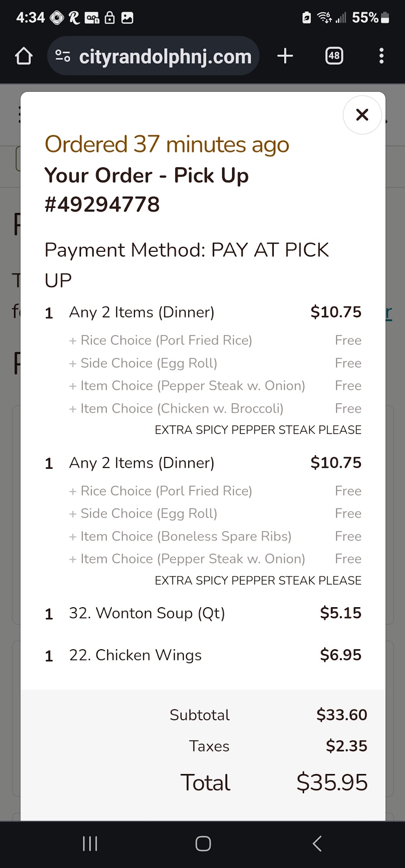The image size is (405, 868).
Task: Open the tab switcher showing 48 tabs
Action: click(334, 56)
